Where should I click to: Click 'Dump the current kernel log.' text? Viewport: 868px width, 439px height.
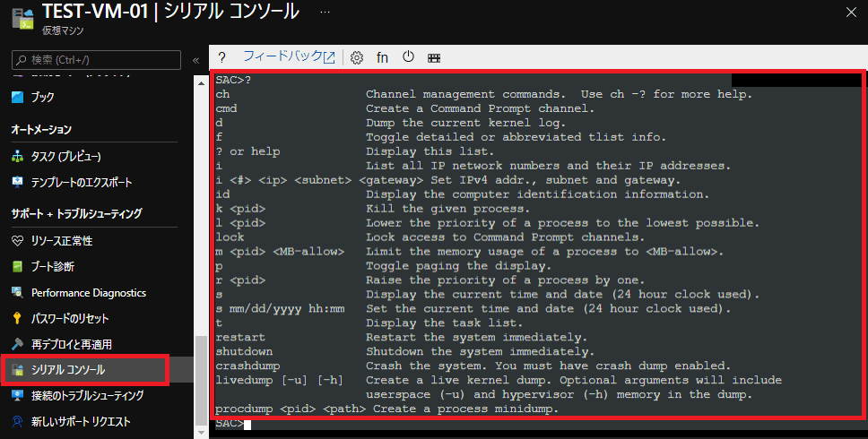coord(465,124)
